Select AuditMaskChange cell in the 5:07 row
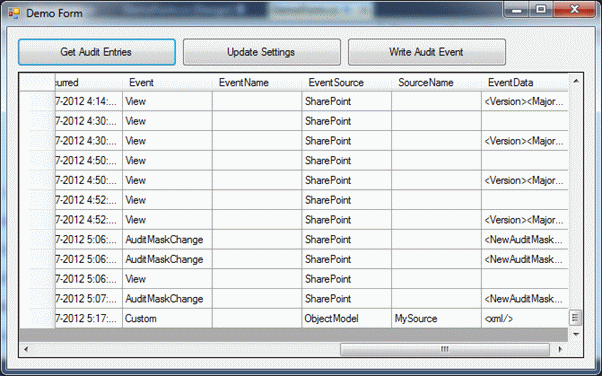Viewport: 602px width, 376px height. [167, 299]
